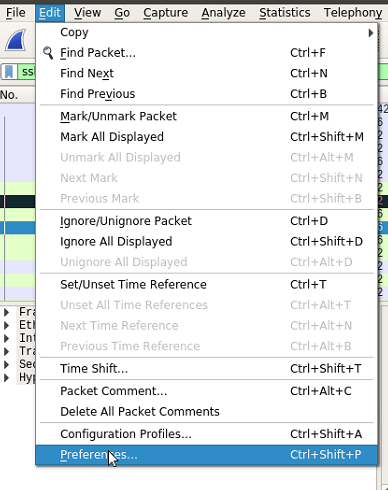Select the black highlighted packet row
The width and height of the screenshot is (388, 490).
pyautogui.click(x=17, y=202)
